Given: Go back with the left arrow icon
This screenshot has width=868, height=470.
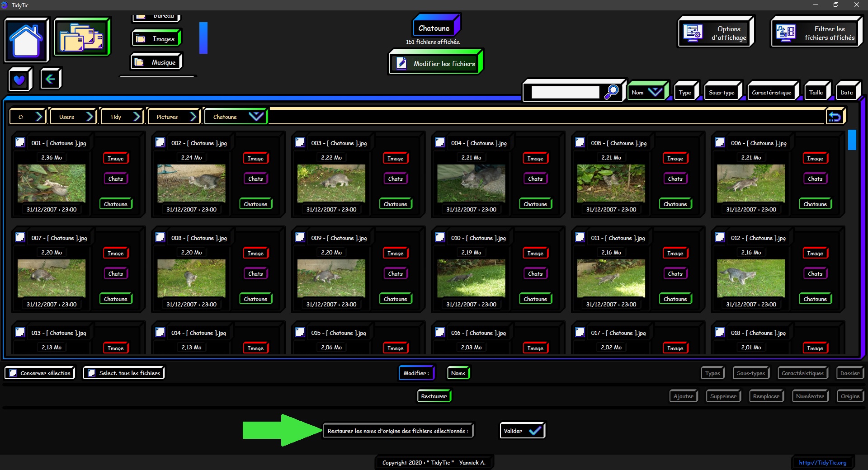Looking at the screenshot, I should [x=51, y=79].
